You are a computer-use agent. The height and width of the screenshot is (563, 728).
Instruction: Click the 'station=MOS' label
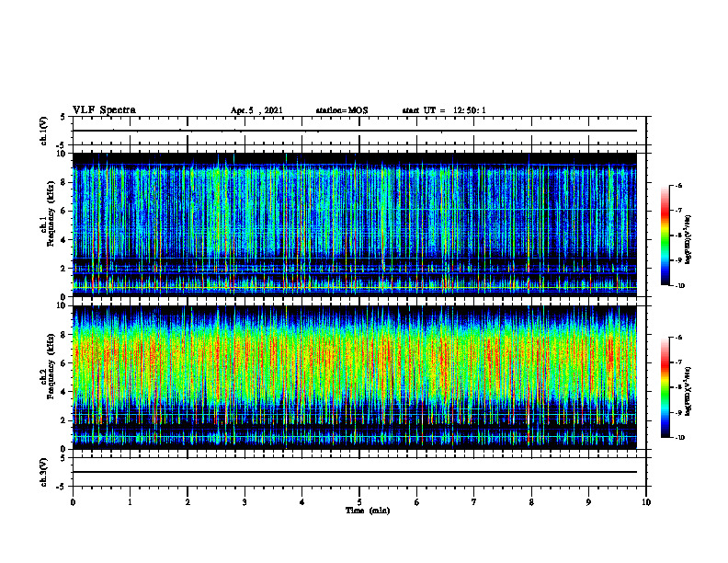342,110
